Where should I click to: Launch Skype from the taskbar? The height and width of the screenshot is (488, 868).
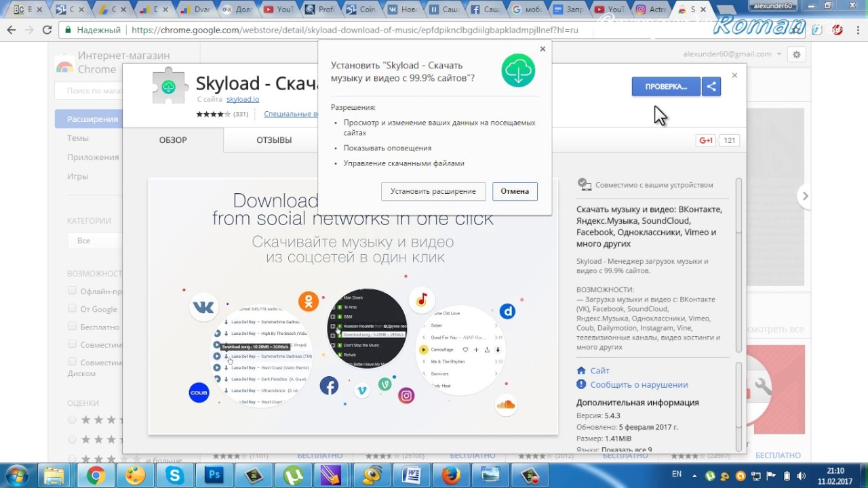(175, 476)
